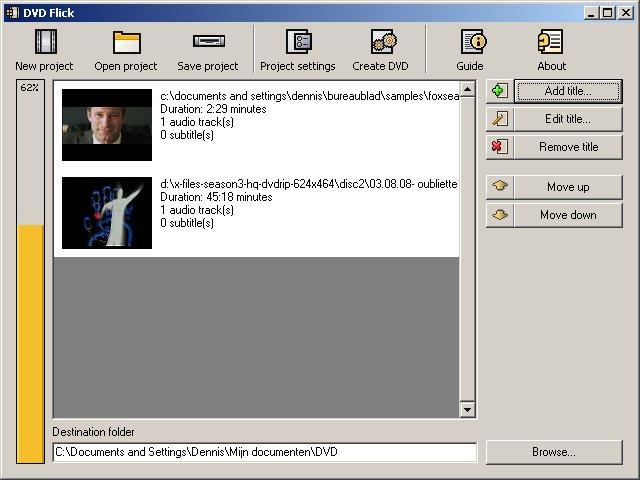Select the foxsea sample video thumbnail
The height and width of the screenshot is (480, 640).
tap(107, 124)
